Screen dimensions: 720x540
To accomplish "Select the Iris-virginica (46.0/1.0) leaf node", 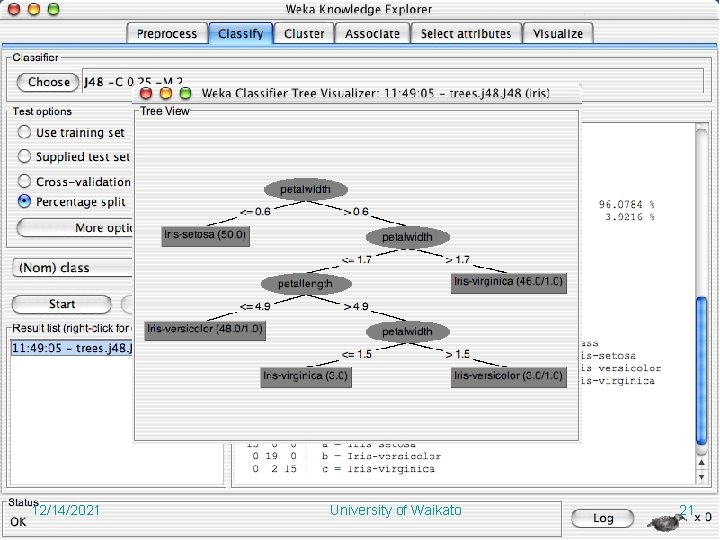I will coord(509,282).
